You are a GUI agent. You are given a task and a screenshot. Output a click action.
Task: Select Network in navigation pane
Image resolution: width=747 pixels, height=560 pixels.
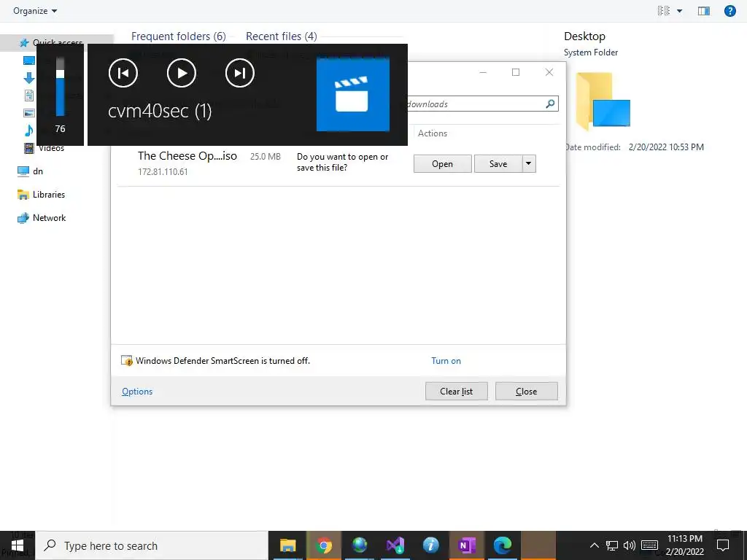point(42,217)
